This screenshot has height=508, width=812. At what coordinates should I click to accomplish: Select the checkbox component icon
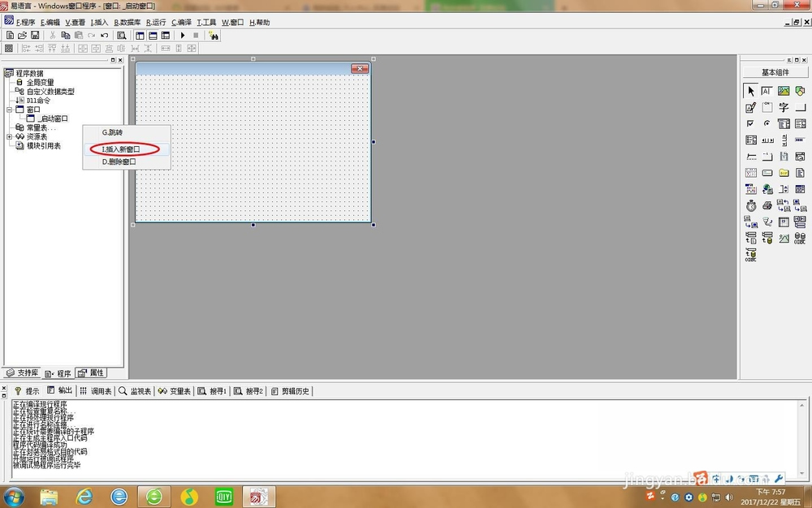[750, 123]
